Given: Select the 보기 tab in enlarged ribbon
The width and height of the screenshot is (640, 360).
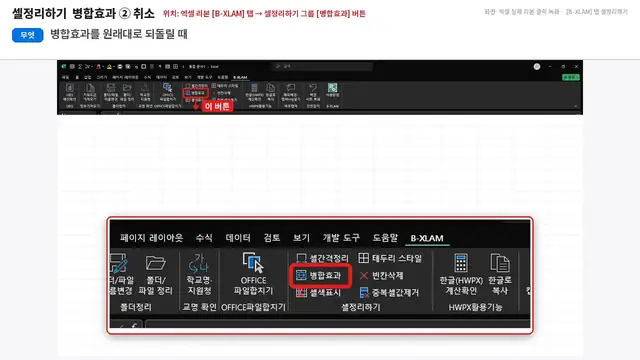Looking at the screenshot, I should point(301,238).
